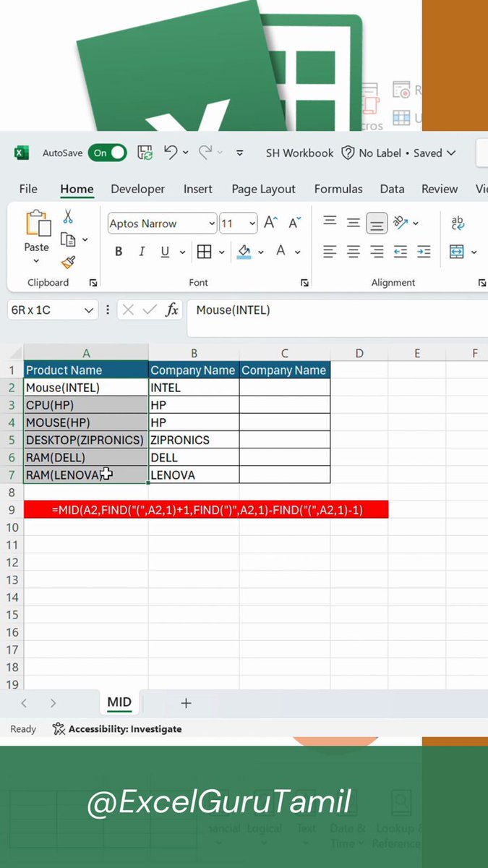Image resolution: width=488 pixels, height=868 pixels.
Task: Click the Undo arrow icon
Action: tap(170, 152)
